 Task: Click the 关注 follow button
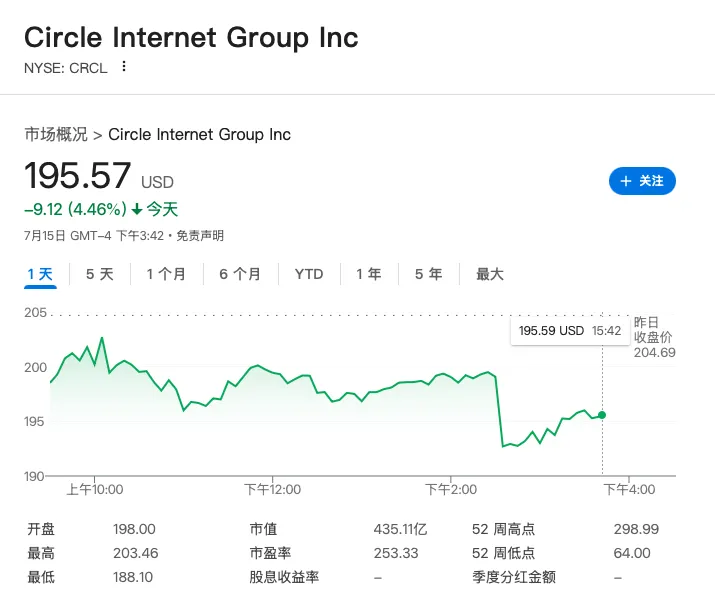(x=642, y=181)
